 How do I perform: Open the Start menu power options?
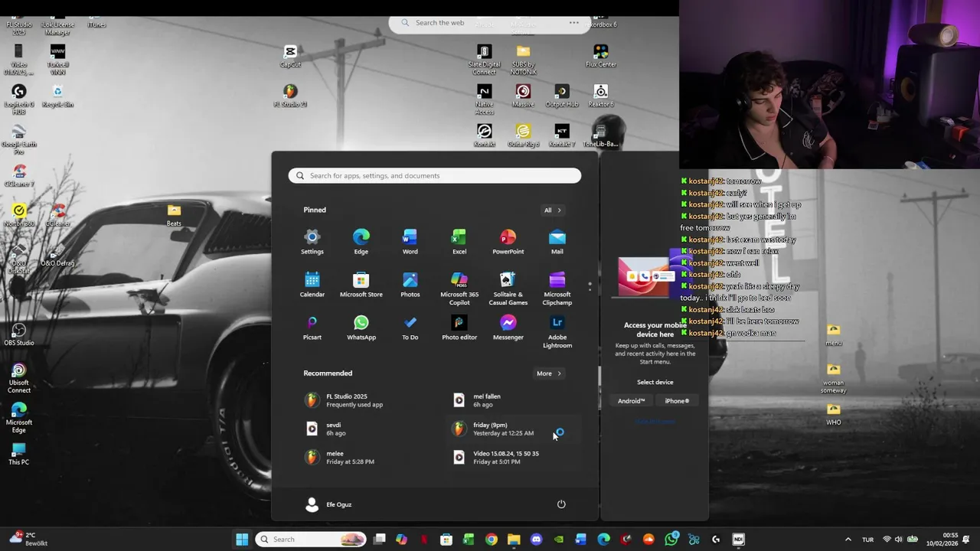coord(561,504)
